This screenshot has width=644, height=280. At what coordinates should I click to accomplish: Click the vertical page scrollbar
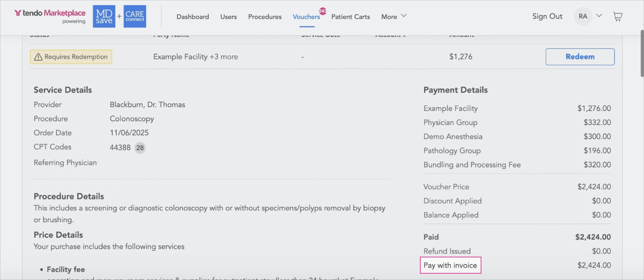(642, 54)
